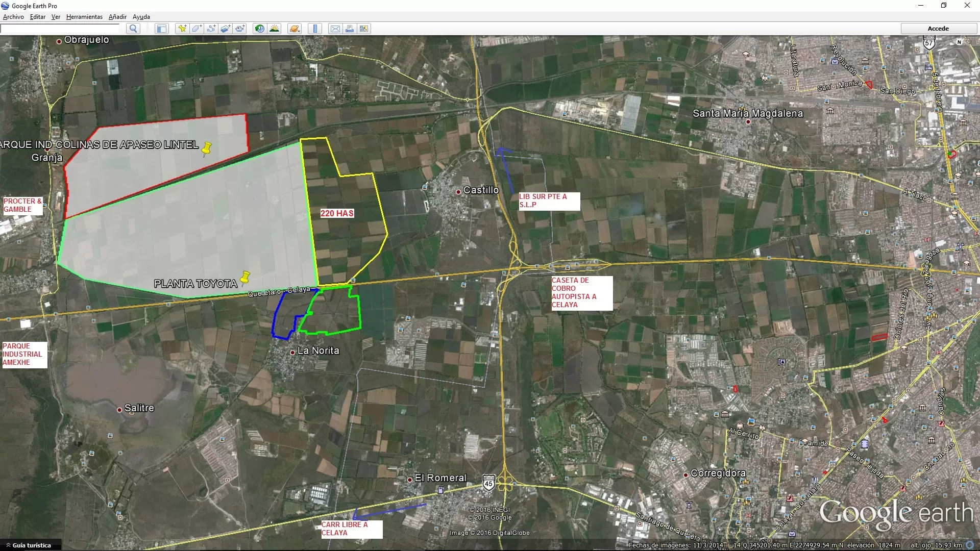This screenshot has height=551, width=980.
Task: Add a new polygon
Action: tap(197, 29)
